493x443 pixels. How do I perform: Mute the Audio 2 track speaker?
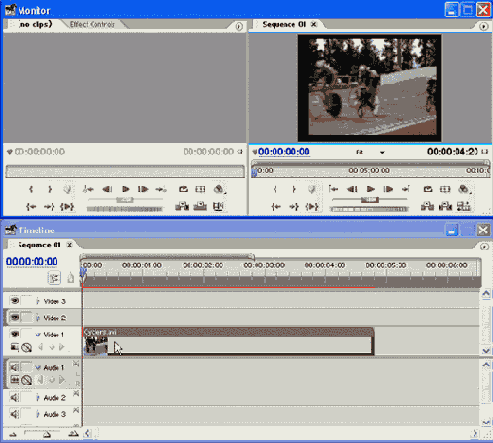(x=14, y=397)
